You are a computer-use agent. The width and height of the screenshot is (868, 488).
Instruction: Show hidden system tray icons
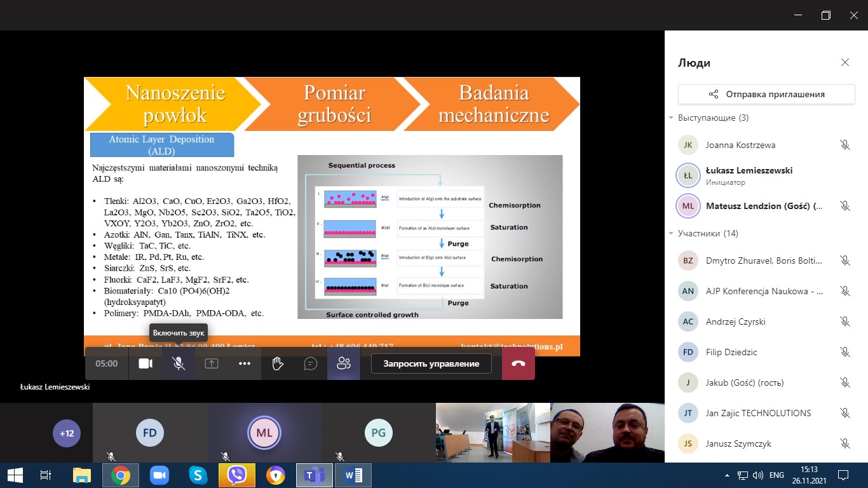tap(727, 475)
